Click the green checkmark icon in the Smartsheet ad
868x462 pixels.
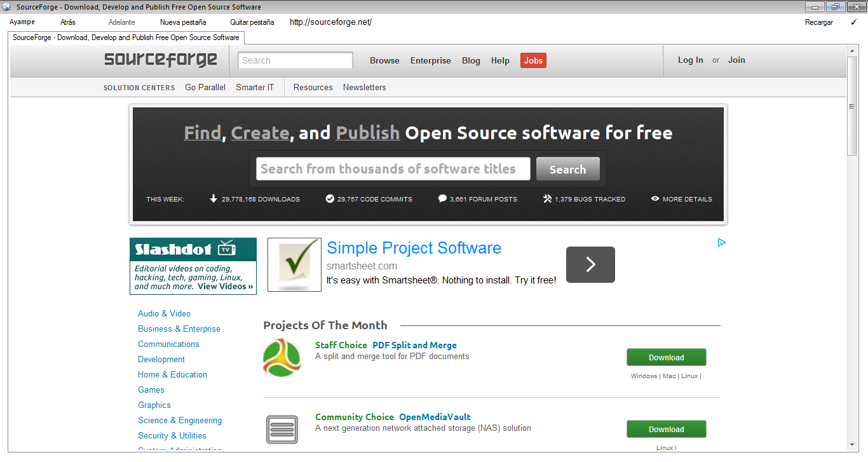[294, 264]
